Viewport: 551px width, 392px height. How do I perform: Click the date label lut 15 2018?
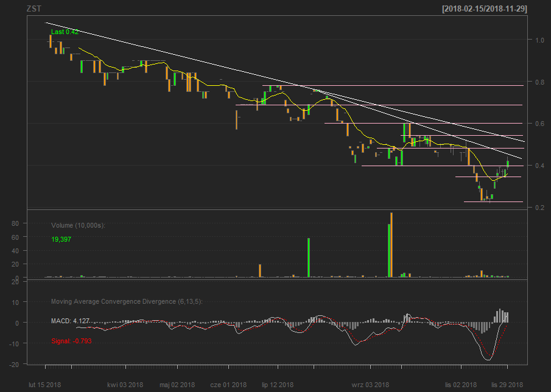click(45, 385)
